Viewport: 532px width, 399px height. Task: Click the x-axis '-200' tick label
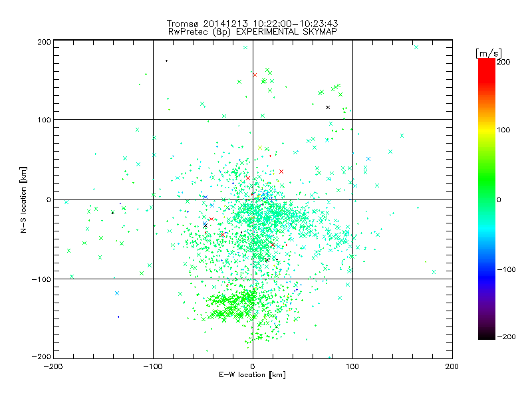click(x=53, y=366)
